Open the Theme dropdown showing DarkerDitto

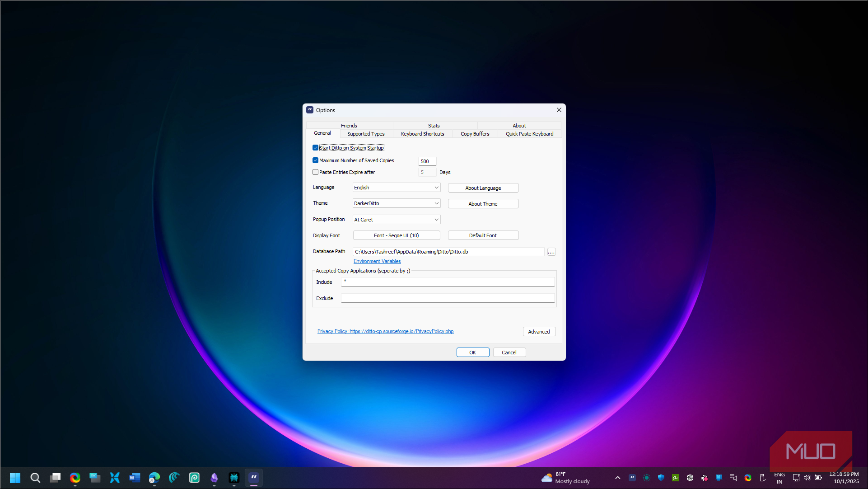pos(396,203)
